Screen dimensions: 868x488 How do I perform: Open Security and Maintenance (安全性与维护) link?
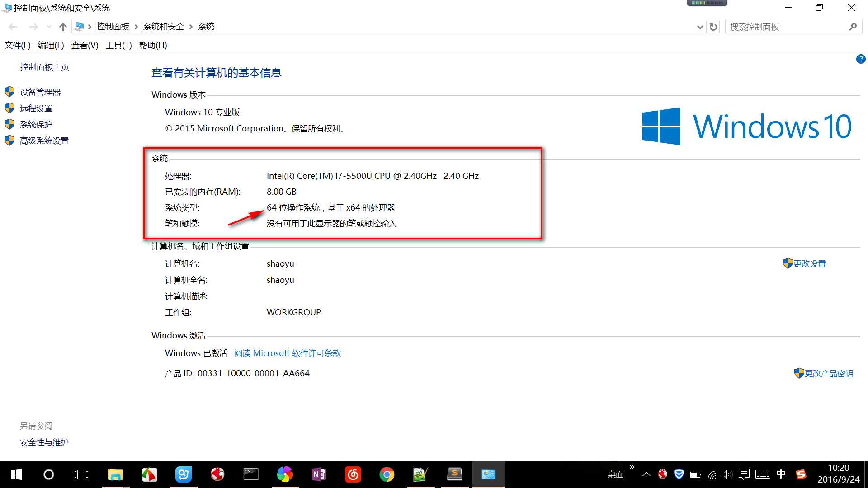(44, 442)
